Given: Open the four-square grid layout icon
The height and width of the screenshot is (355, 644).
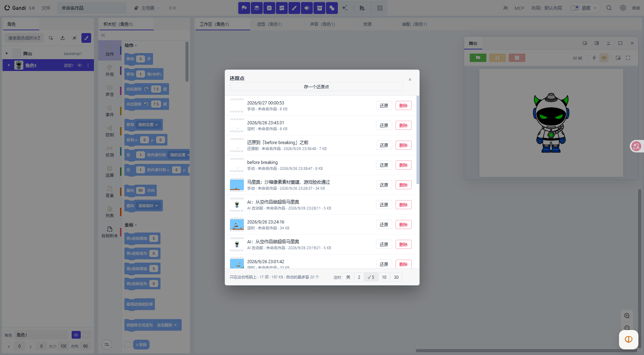Looking at the screenshot, I should coord(380,8).
